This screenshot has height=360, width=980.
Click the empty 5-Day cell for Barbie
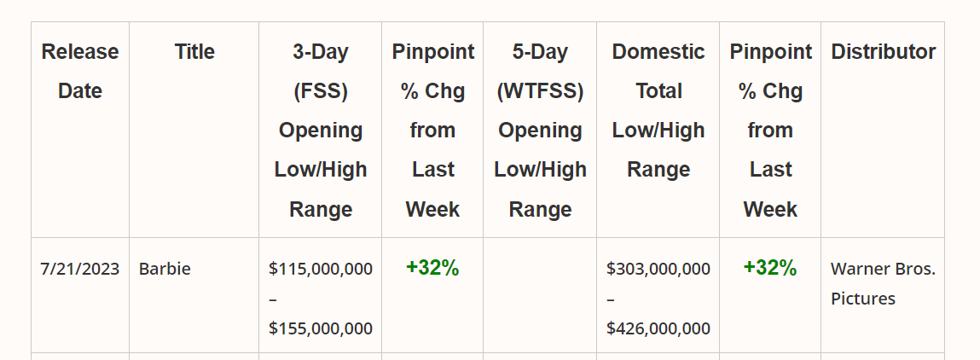point(540,294)
